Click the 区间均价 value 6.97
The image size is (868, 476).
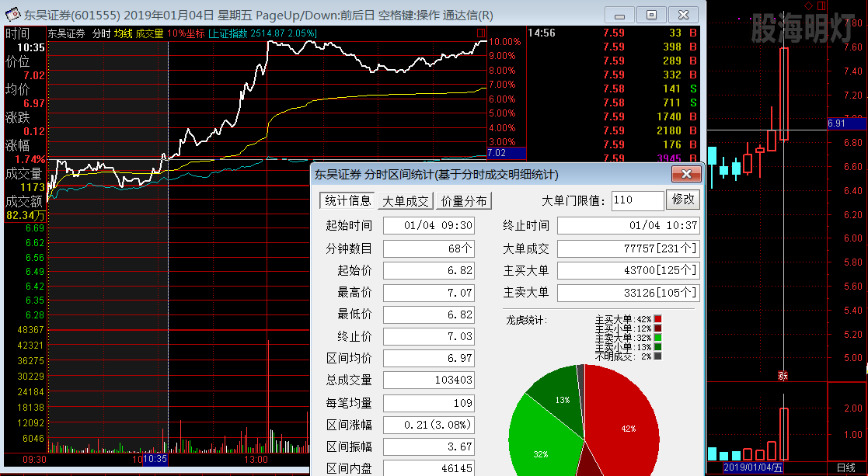point(428,358)
